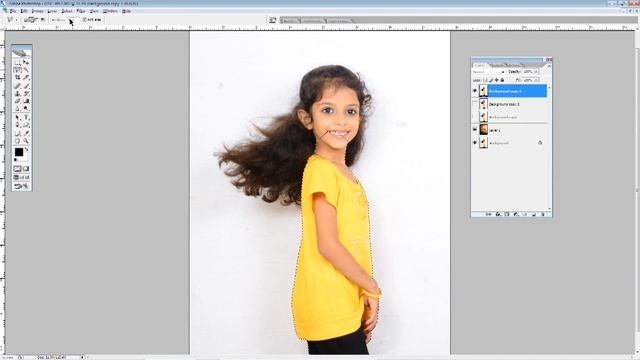The width and height of the screenshot is (640, 360).
Task: Open Adobe Bridge from options bar
Action: pos(272,20)
